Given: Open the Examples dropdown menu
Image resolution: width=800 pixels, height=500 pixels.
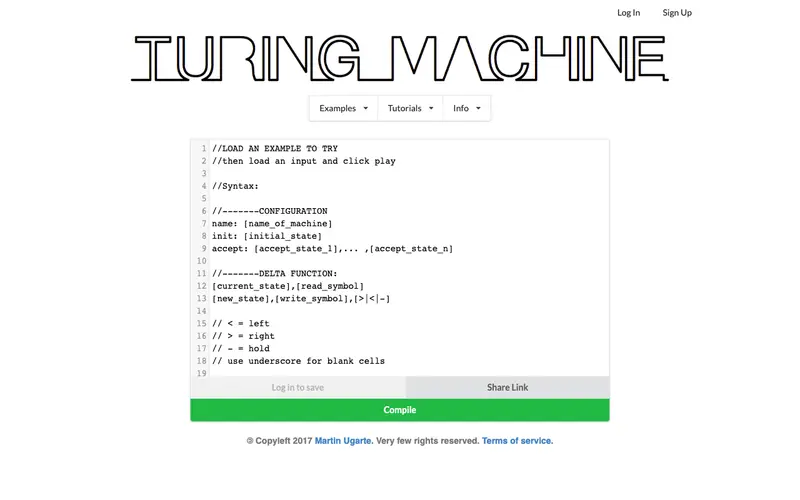Looking at the screenshot, I should (x=343, y=108).
